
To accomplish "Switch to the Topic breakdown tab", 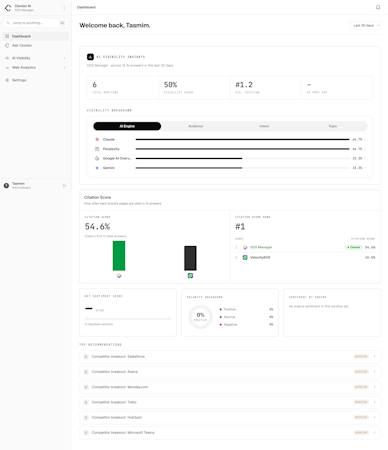I will pyautogui.click(x=333, y=126).
